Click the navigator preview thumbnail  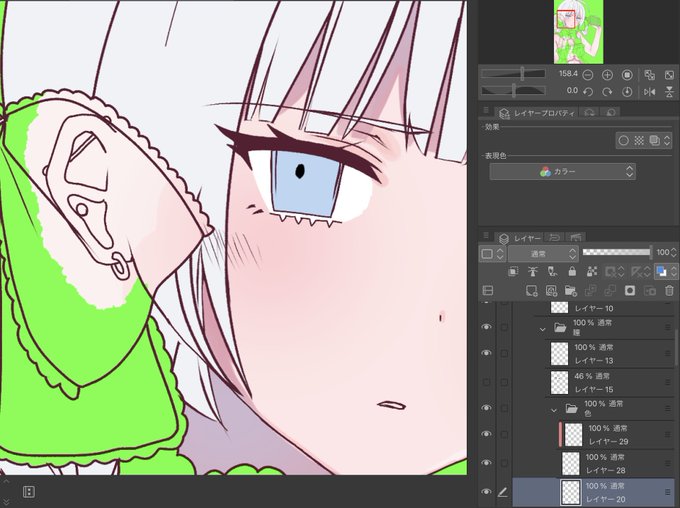click(578, 32)
